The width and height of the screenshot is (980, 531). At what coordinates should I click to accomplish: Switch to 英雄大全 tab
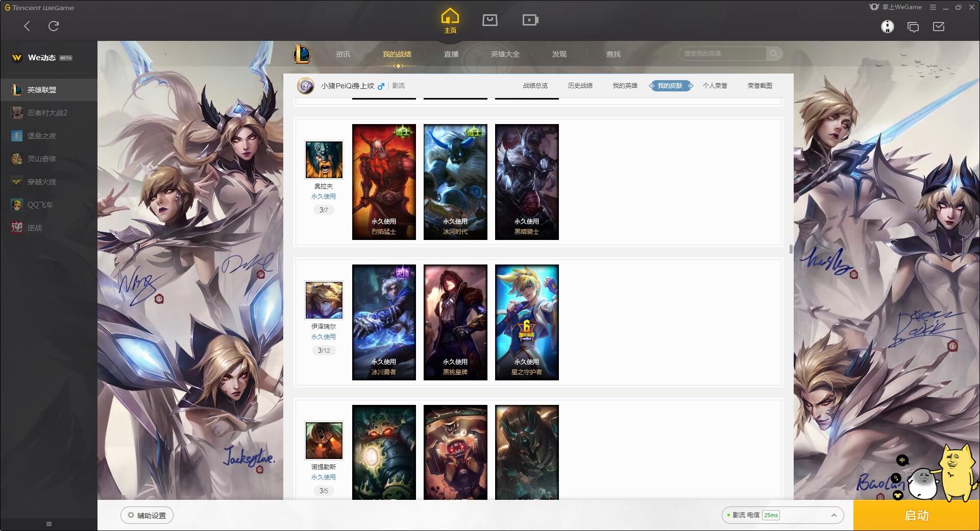tap(505, 54)
